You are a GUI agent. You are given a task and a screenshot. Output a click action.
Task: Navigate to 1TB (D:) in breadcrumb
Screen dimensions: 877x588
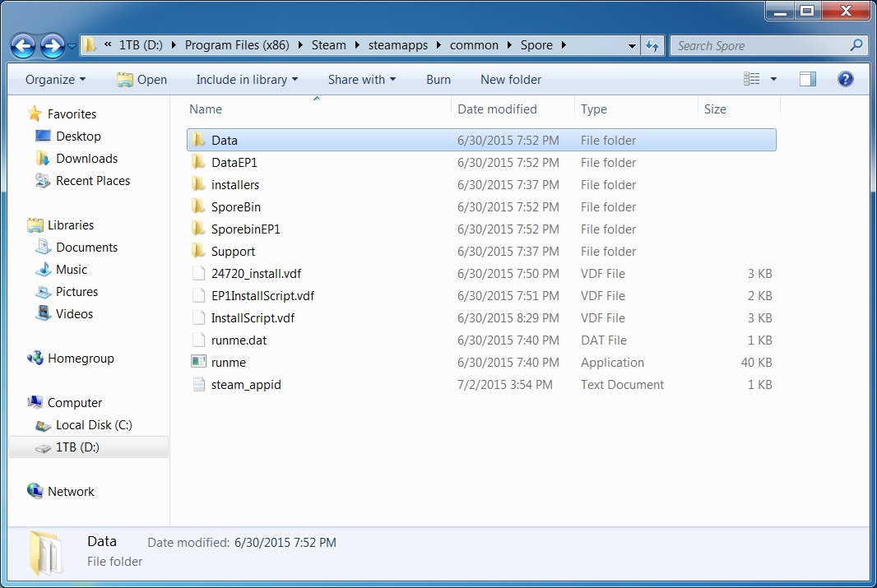click(x=141, y=45)
